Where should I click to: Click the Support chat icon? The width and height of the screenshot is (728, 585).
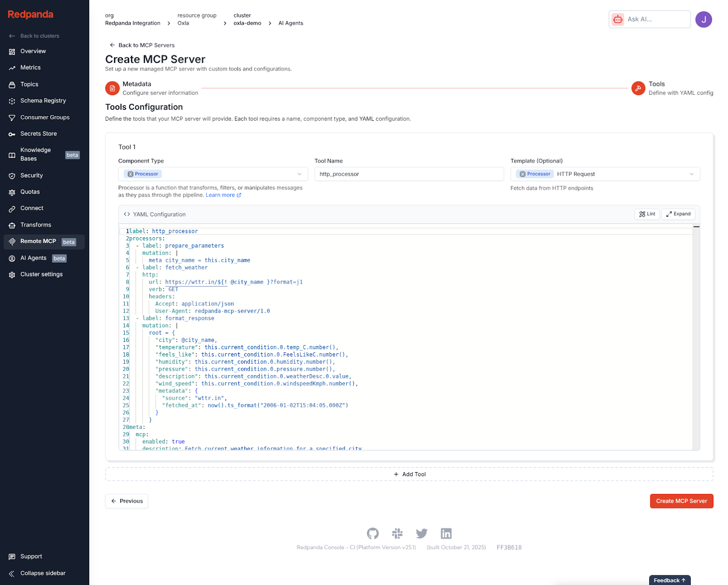tap(12, 557)
